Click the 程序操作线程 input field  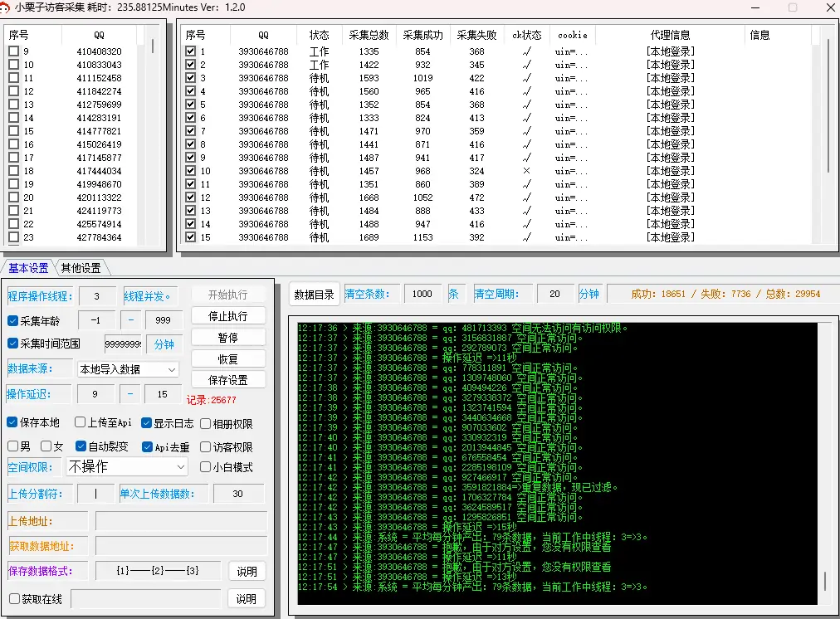coord(97,296)
